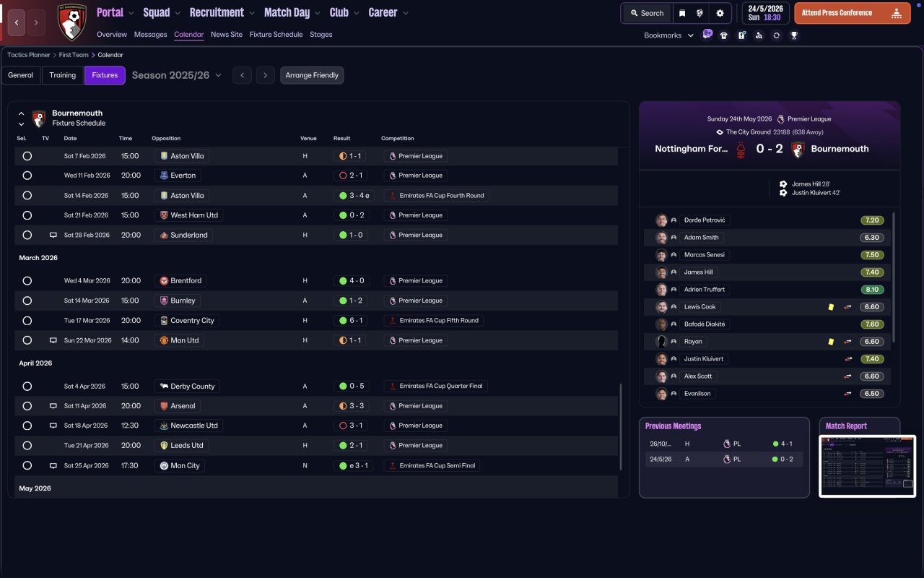Click the back navigation arrow
Screen dimensions: 924x578
[17, 22]
